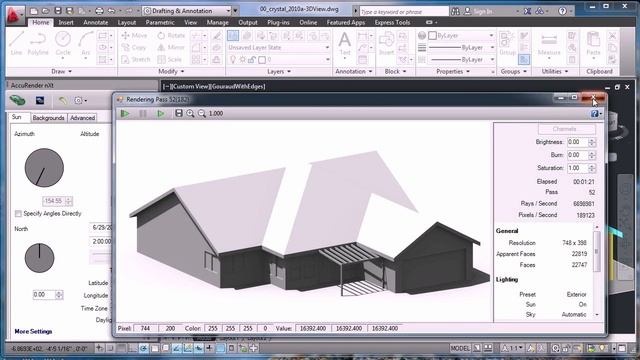
Task: Activate the Move tool
Action: (134, 36)
